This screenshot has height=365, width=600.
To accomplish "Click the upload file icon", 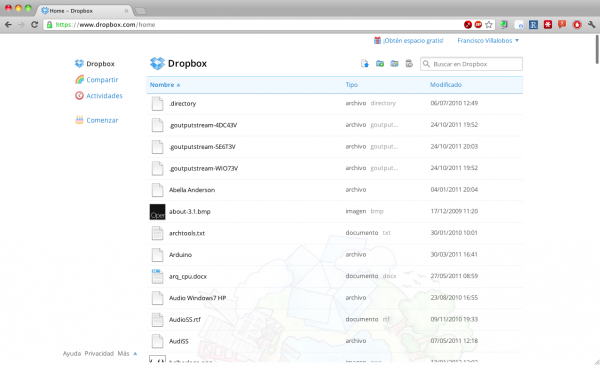I will pos(365,64).
